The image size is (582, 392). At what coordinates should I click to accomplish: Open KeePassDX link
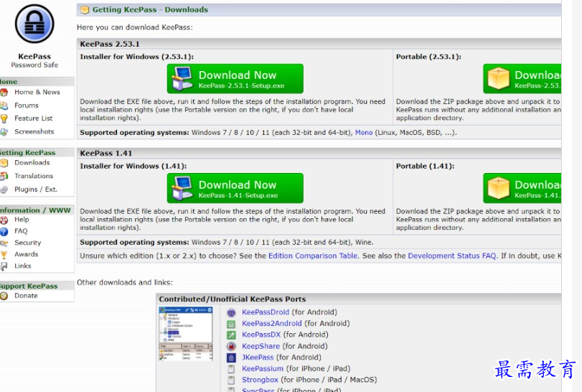pyautogui.click(x=261, y=335)
